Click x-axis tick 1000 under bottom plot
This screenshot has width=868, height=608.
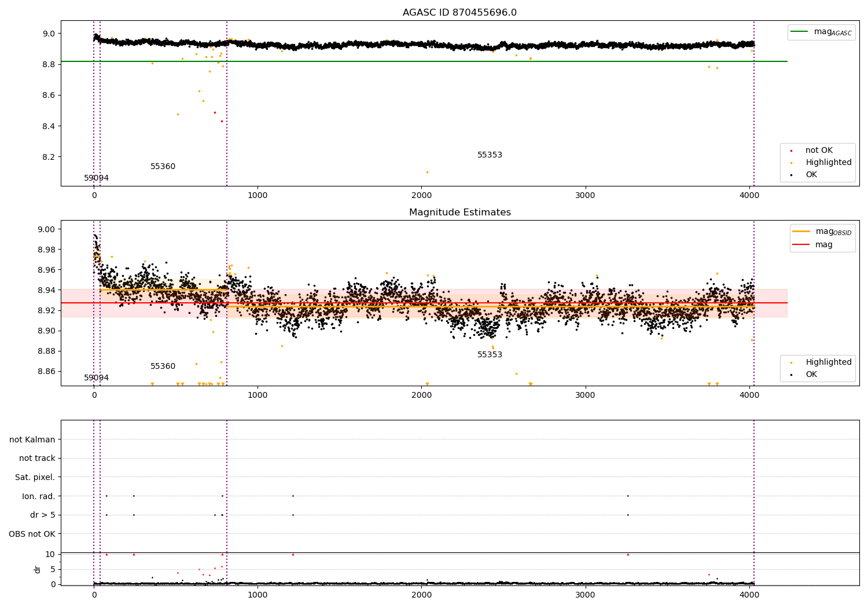[258, 595]
